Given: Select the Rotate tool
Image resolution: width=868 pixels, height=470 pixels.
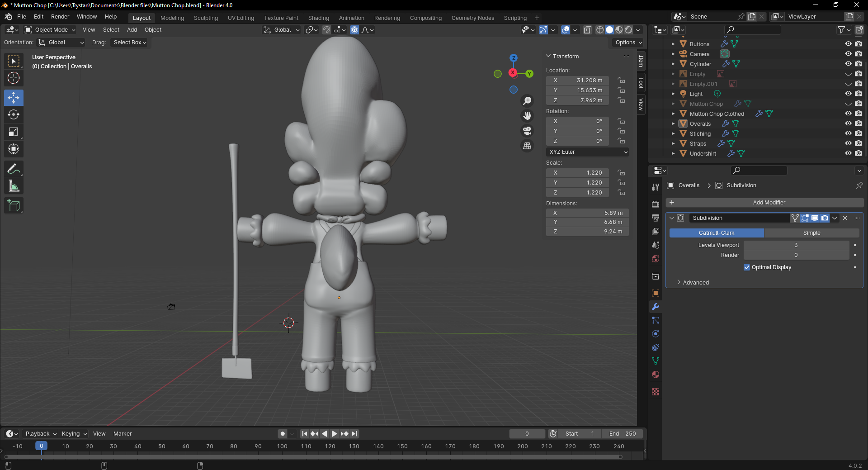Looking at the screenshot, I should tap(14, 115).
